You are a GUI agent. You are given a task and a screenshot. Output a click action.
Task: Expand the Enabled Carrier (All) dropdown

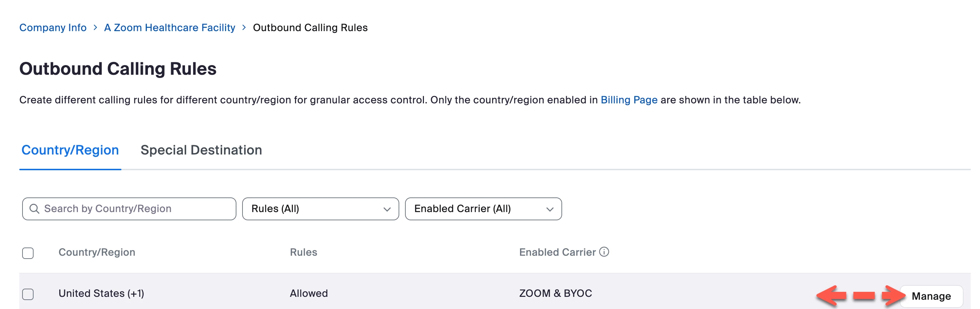[483, 209]
